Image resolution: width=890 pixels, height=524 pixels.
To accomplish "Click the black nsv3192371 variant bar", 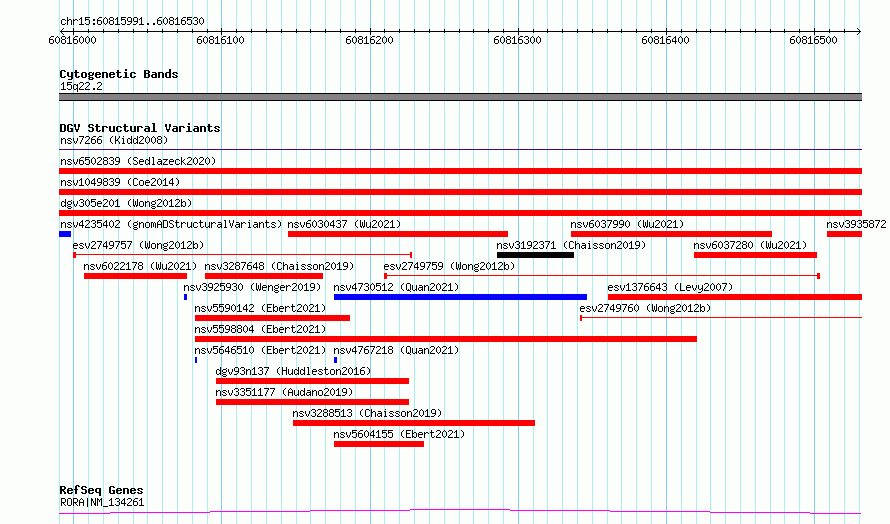I will click(x=535, y=255).
